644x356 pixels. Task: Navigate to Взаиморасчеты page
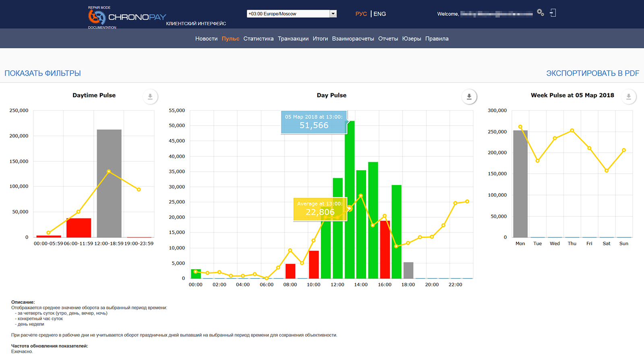point(353,39)
